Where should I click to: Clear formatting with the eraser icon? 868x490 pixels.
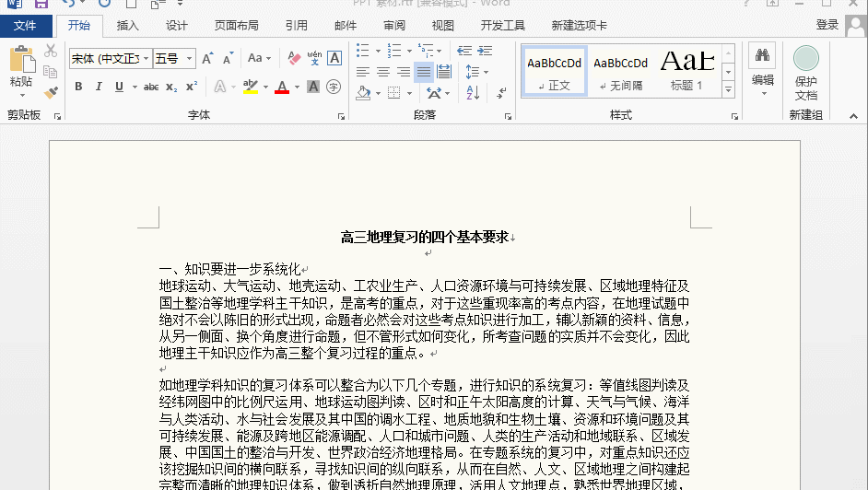tap(294, 59)
